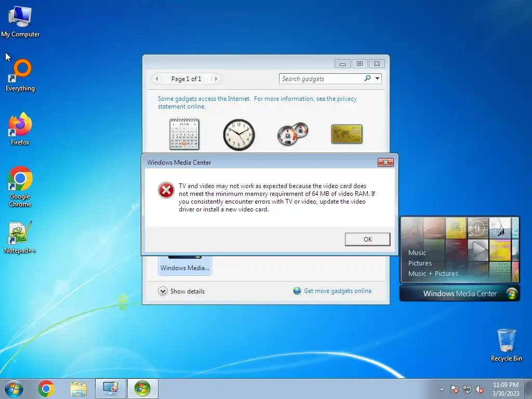Open Get more gadgets online link
Image resolution: width=532 pixels, height=399 pixels.
[338, 291]
